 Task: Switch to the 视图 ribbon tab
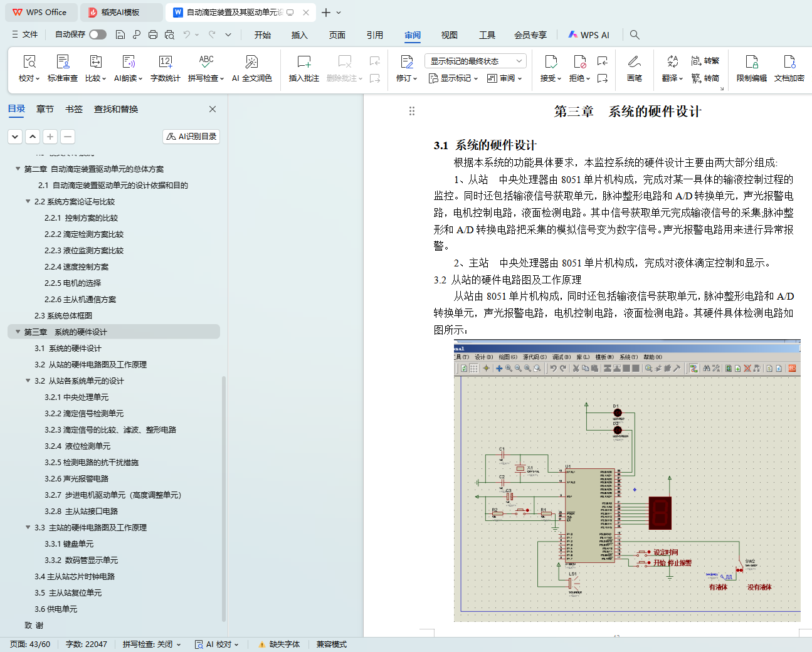coord(449,35)
